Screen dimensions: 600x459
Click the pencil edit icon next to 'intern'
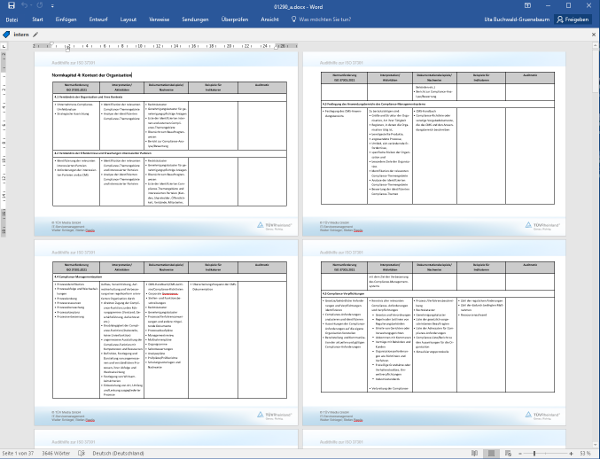coord(36,34)
